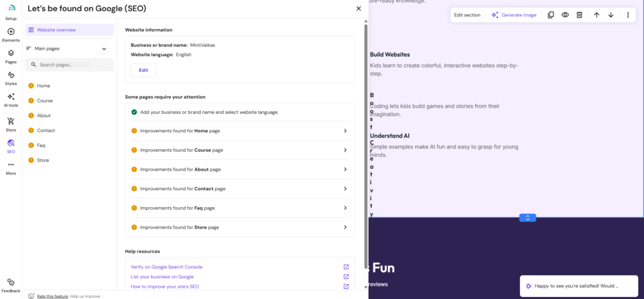
Task: Open AI tools from sidebar
Action: coord(11,97)
